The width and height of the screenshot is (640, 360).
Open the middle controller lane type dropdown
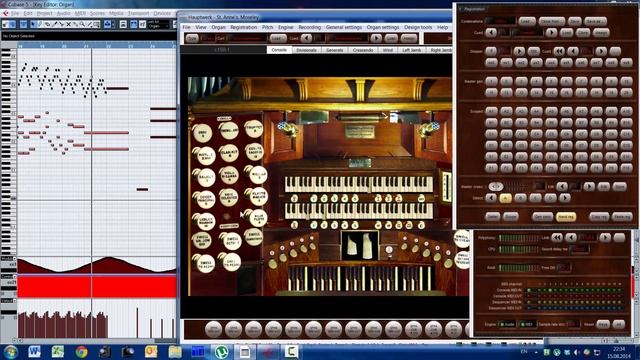(15, 277)
